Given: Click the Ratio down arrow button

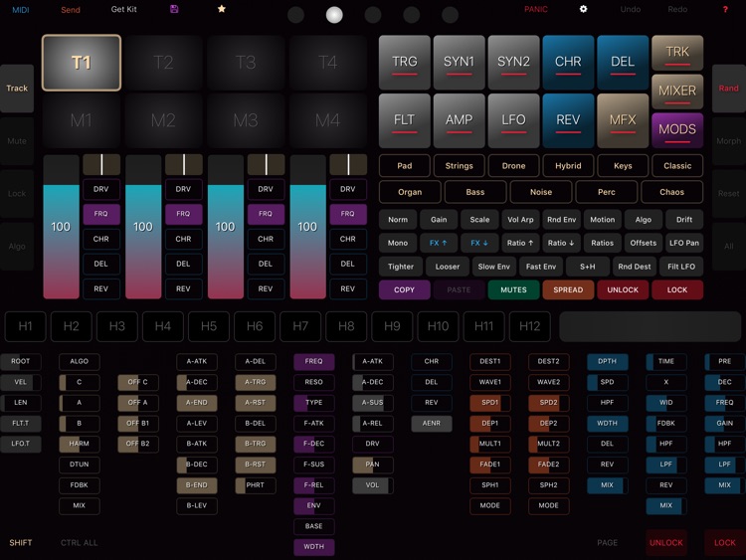Looking at the screenshot, I should click(x=560, y=243).
